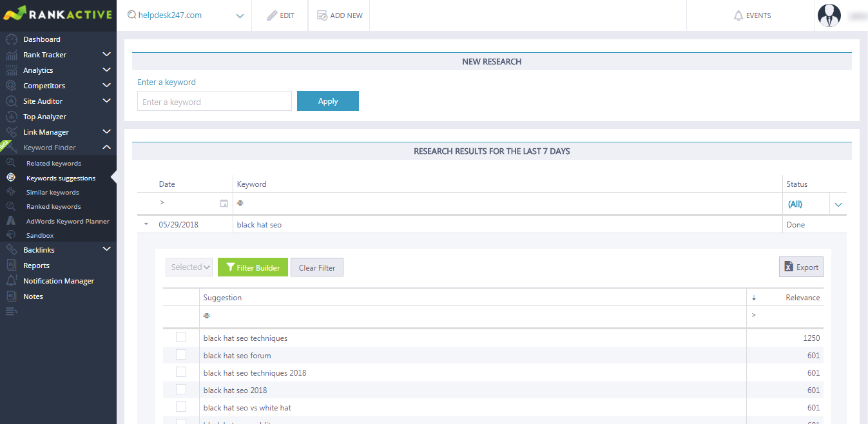
Task: Expand the Analytics menu
Action: (x=107, y=70)
